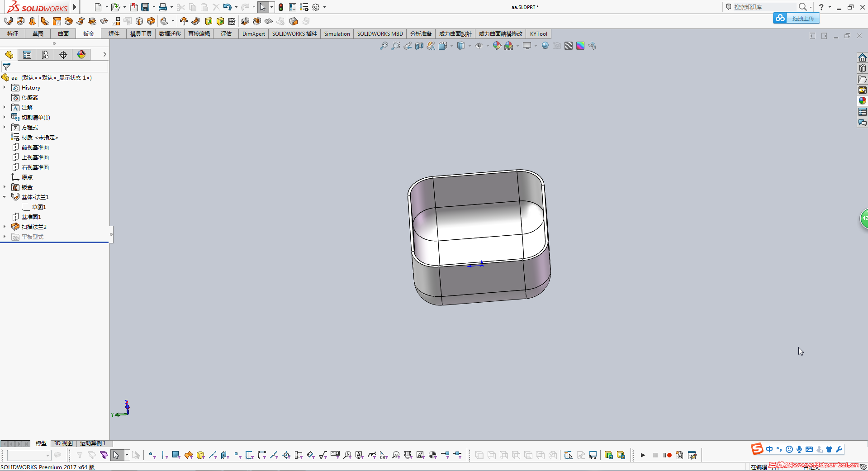Open the Design Library task pane icon
Screen dimensions: 868x471
[863, 68]
